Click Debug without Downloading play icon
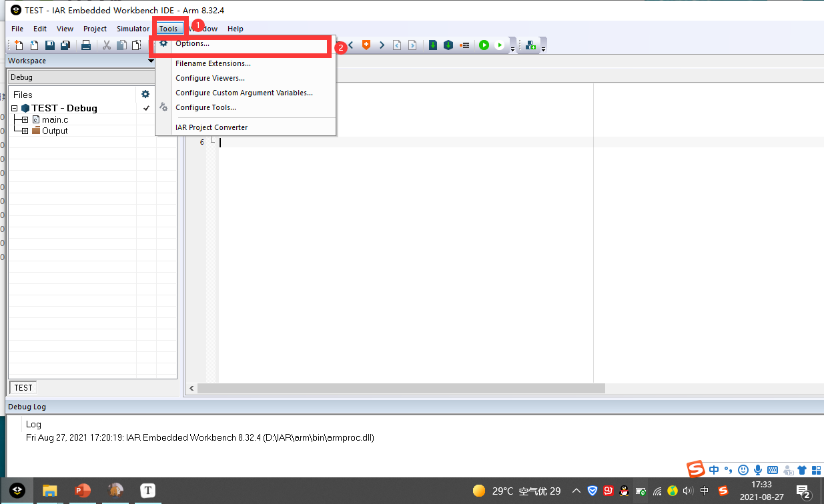The height and width of the screenshot is (504, 824). (499, 45)
